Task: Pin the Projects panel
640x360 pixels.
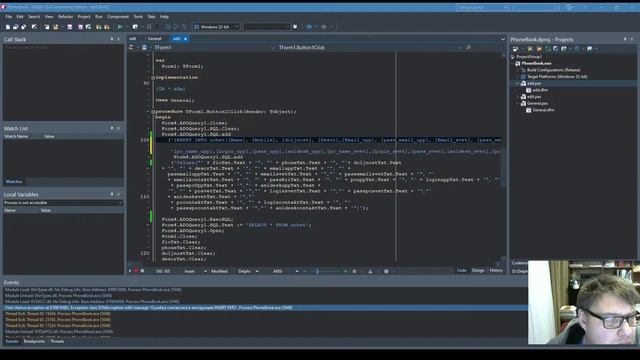Action: tap(625, 39)
